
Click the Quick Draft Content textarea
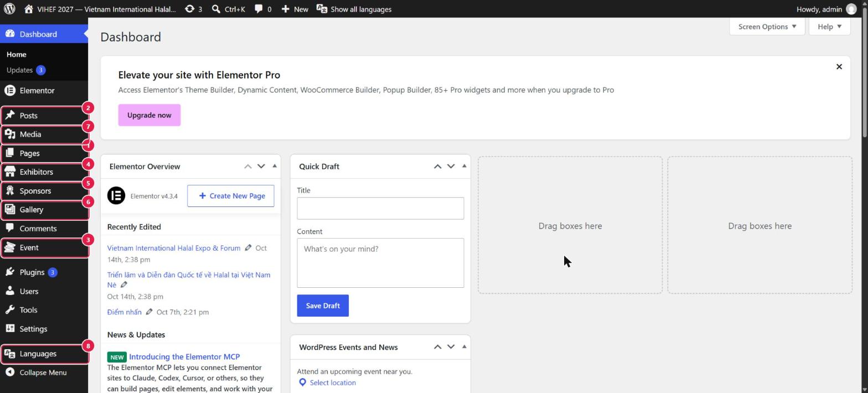pyautogui.click(x=380, y=263)
